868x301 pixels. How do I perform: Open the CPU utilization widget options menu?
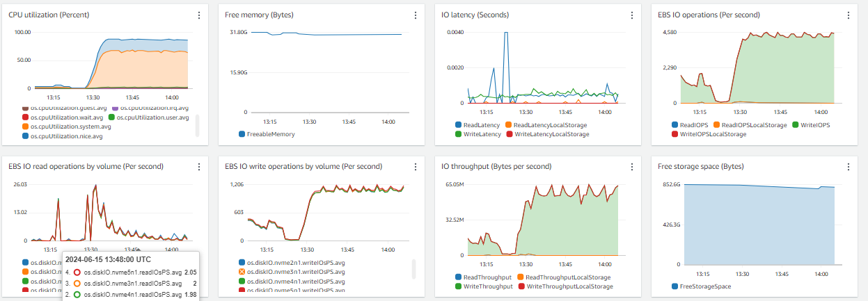[x=199, y=15]
